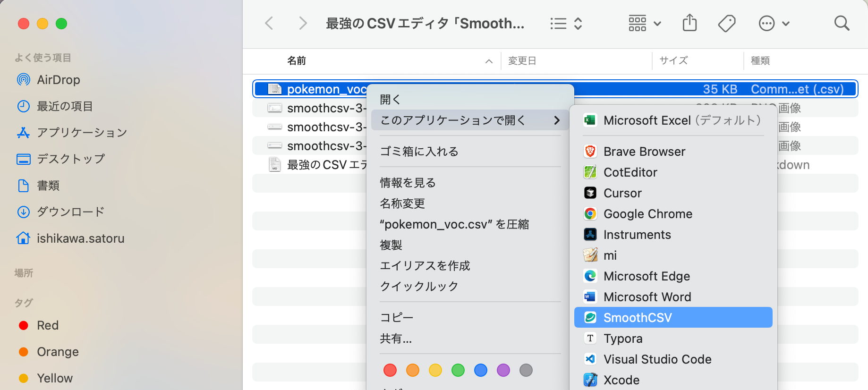Open the Finder search magnifier
Screen dimensions: 868x390
pyautogui.click(x=842, y=23)
